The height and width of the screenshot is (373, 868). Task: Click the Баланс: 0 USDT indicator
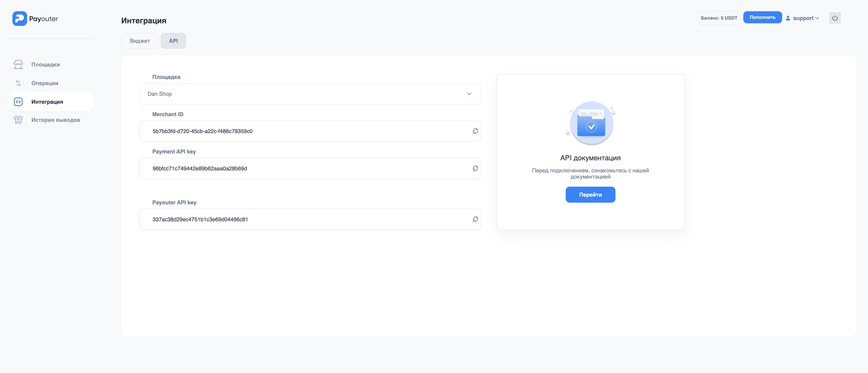[719, 18]
